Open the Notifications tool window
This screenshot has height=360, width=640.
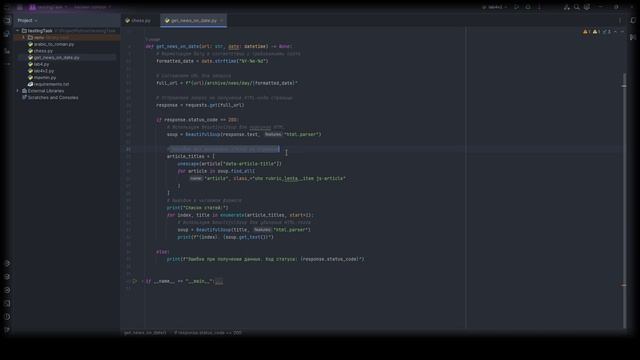click(633, 20)
